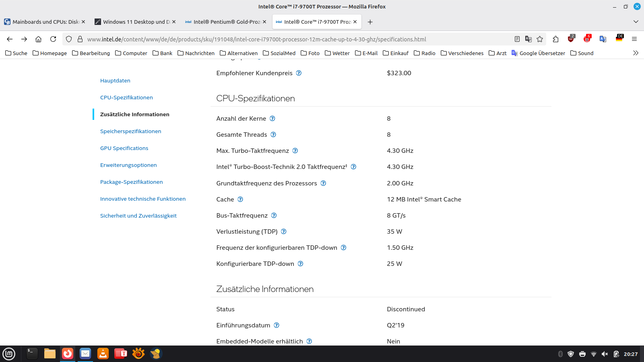Show help for Gesamte Threads
Image resolution: width=644 pixels, height=362 pixels.
click(273, 134)
